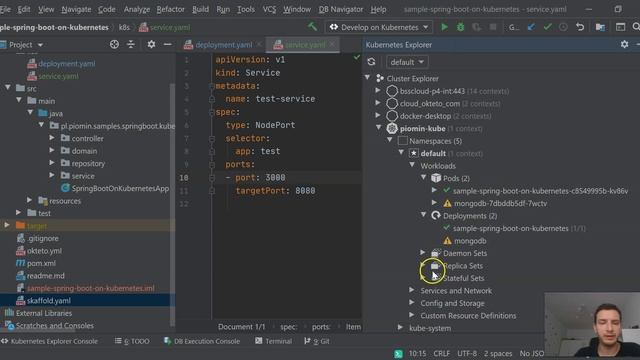
Task: Open the default namespace dropdown in Kubernetes Explorer
Action: pos(407,62)
